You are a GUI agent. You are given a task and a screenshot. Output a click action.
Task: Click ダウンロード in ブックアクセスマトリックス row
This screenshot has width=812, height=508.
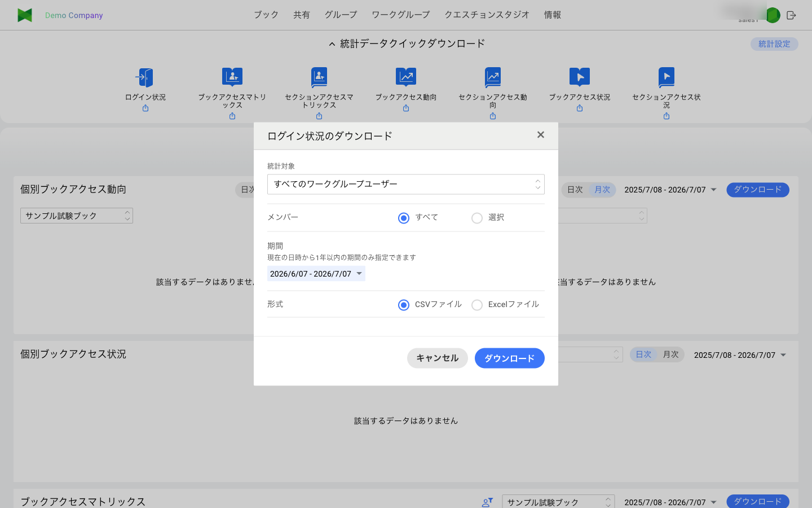(x=758, y=501)
